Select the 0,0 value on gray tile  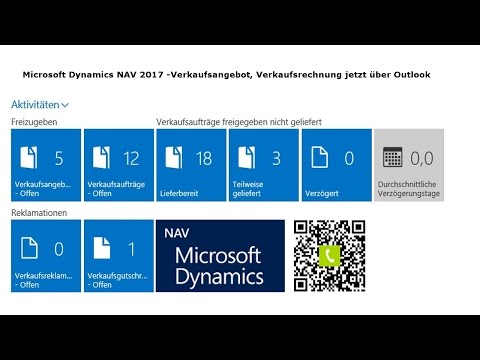pos(422,158)
